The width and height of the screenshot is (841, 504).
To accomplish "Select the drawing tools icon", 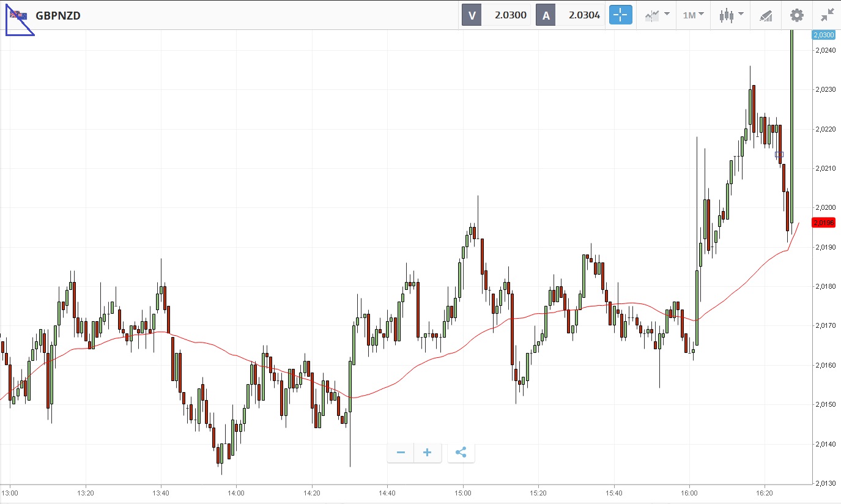I will (766, 15).
